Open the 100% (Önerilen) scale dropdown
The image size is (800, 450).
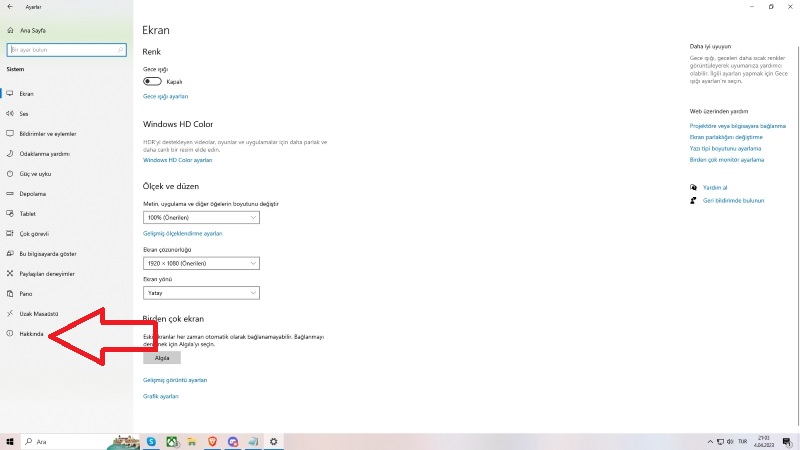pyautogui.click(x=201, y=218)
